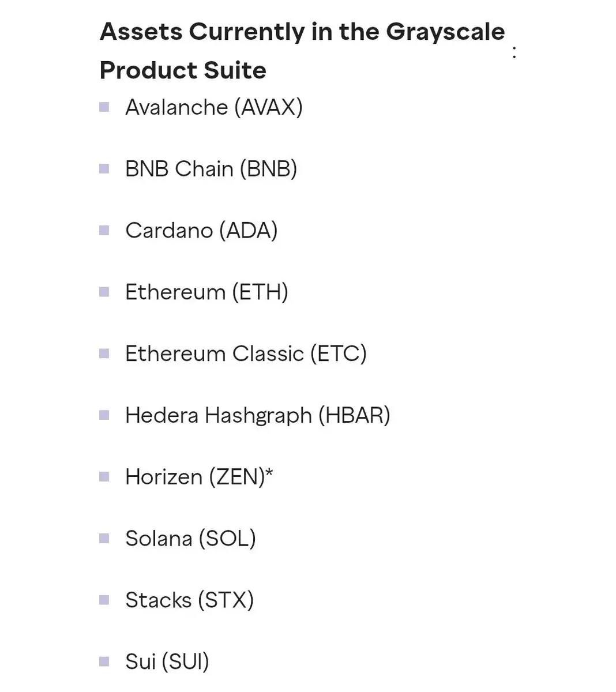Click the bullet beside Hedera Hashgraph (HBAR)
The height and width of the screenshot is (692, 616).
pos(104,415)
